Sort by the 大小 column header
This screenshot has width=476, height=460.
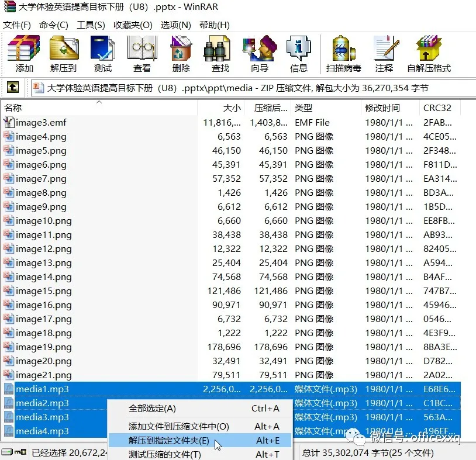point(221,108)
